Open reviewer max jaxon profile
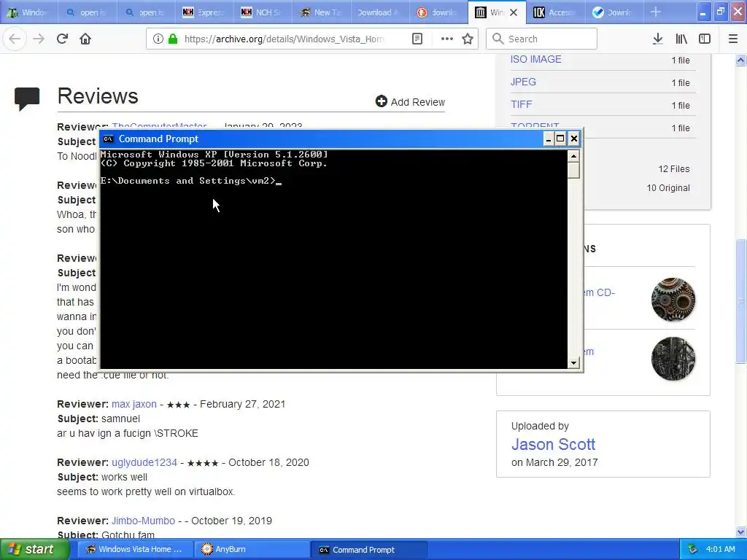Screen dimensions: 747x560 pos(134,404)
